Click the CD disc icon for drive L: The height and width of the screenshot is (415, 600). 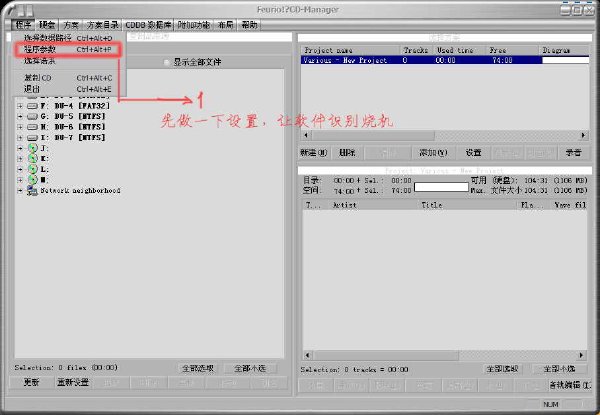tap(33, 169)
